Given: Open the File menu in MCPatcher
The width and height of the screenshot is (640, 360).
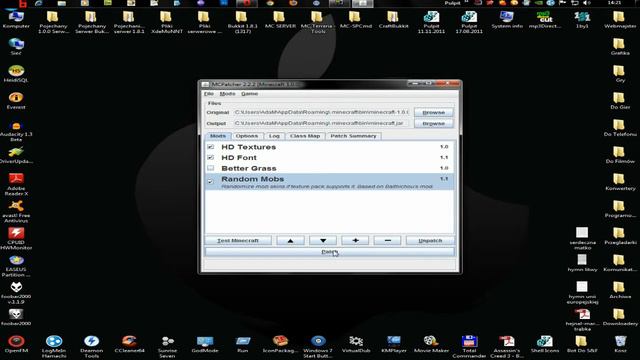Looking at the screenshot, I should [209, 93].
